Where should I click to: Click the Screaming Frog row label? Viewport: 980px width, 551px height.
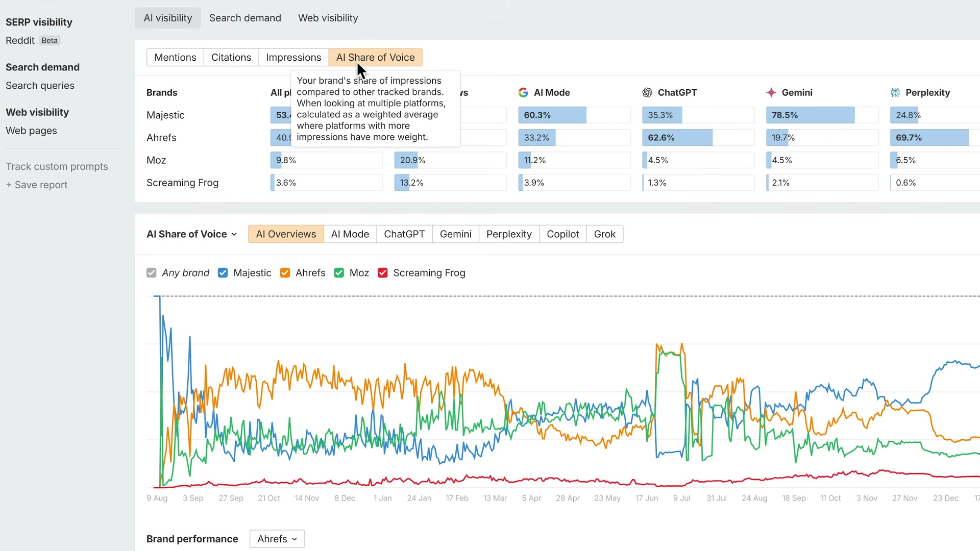[x=182, y=183]
